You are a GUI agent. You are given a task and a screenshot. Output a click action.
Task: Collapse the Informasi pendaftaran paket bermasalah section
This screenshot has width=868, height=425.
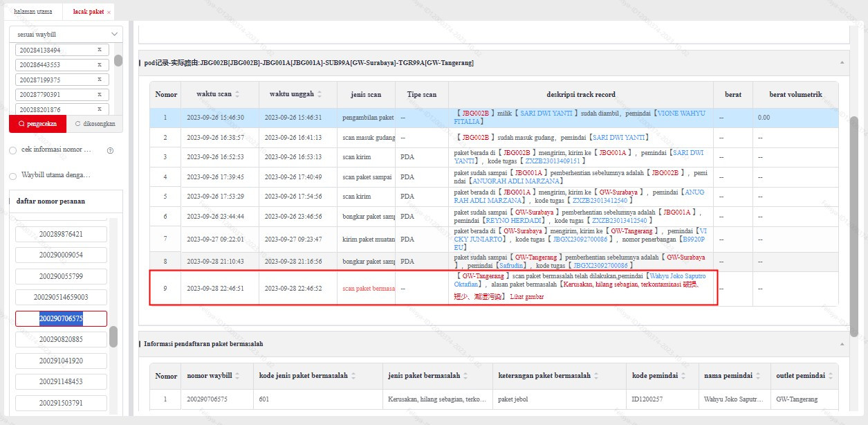842,343
